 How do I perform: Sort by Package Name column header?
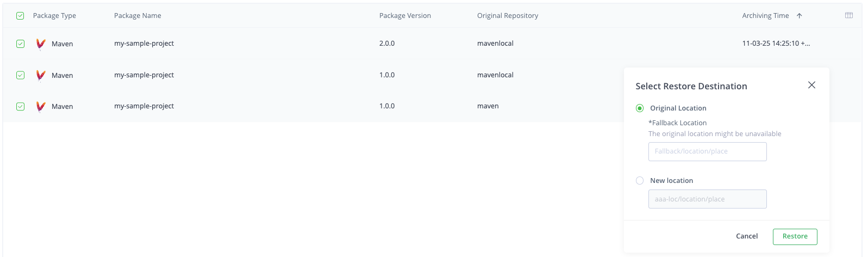coord(138,16)
